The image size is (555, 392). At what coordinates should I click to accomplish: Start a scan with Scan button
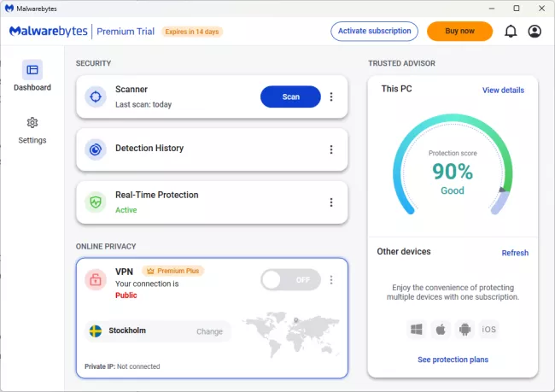pos(290,97)
